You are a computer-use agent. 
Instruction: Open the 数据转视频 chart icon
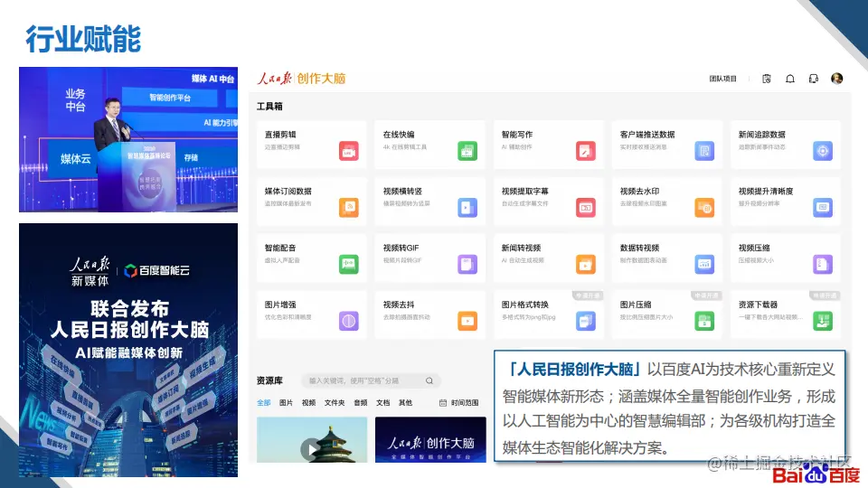(x=704, y=265)
